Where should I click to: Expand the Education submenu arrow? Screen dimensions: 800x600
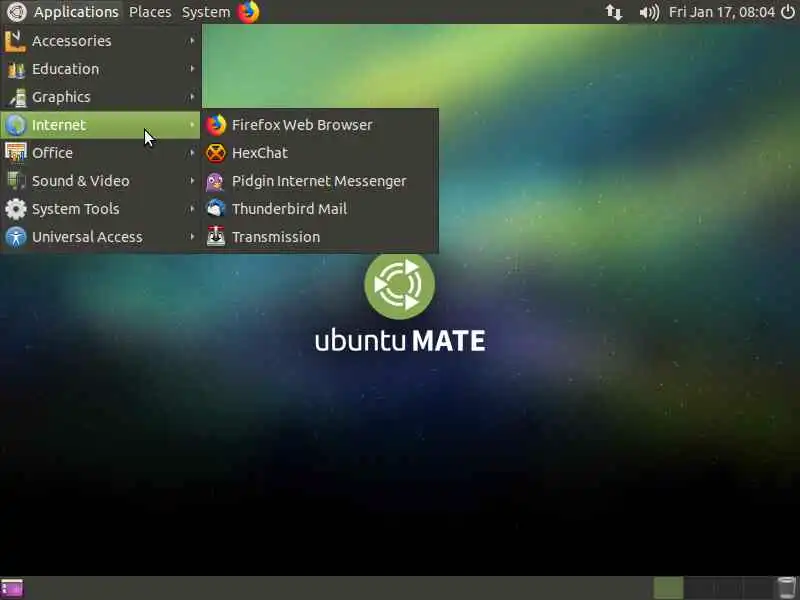192,68
